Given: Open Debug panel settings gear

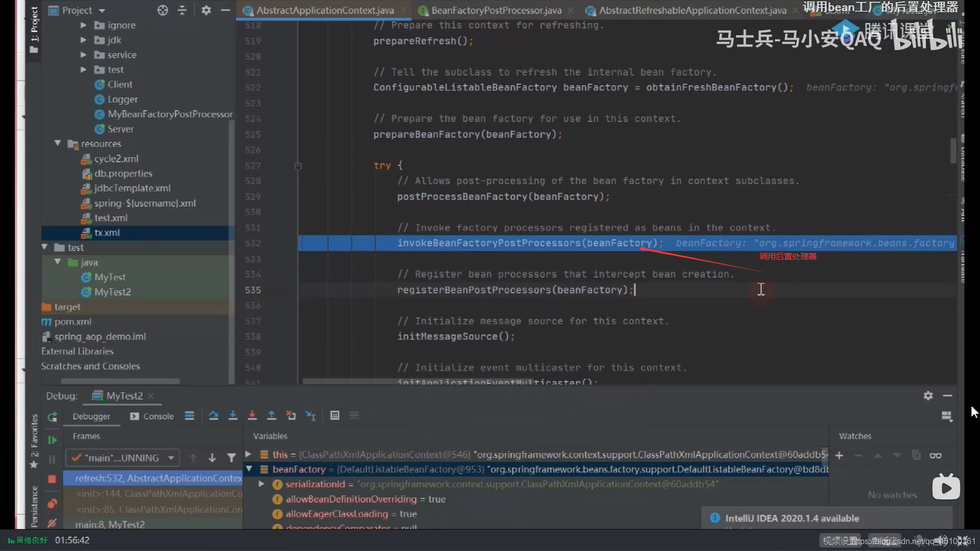Looking at the screenshot, I should 928,395.
